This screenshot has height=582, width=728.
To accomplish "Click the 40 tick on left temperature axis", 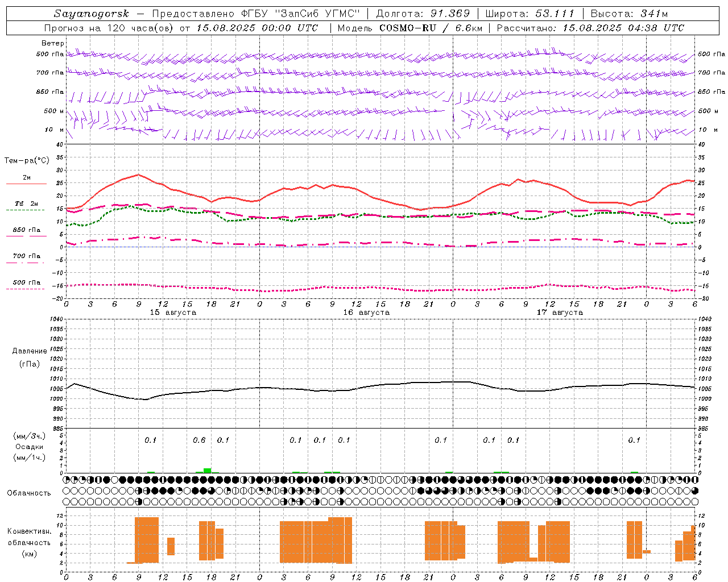I will (60, 144).
